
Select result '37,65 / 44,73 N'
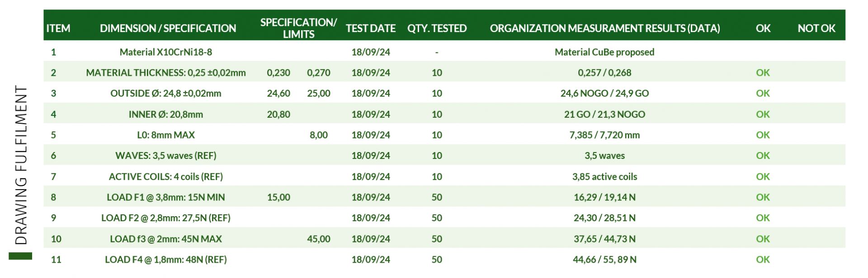click(x=604, y=239)
